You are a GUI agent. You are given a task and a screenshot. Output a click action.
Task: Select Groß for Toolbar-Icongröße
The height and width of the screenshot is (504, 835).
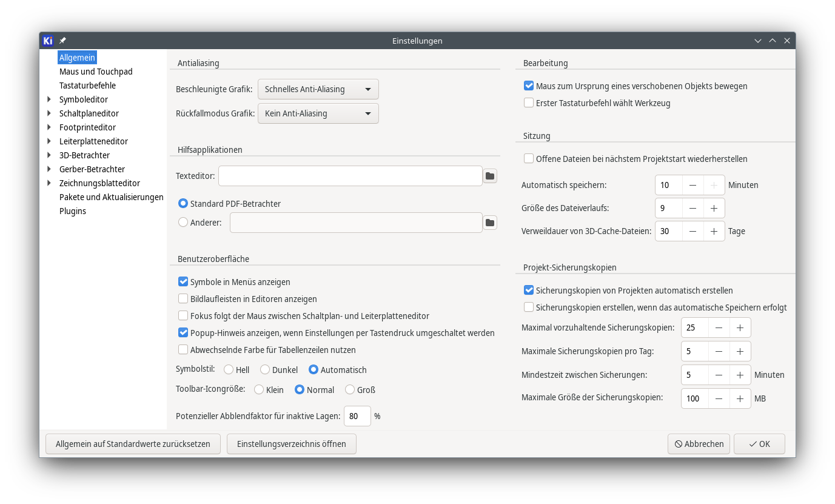[x=350, y=390]
